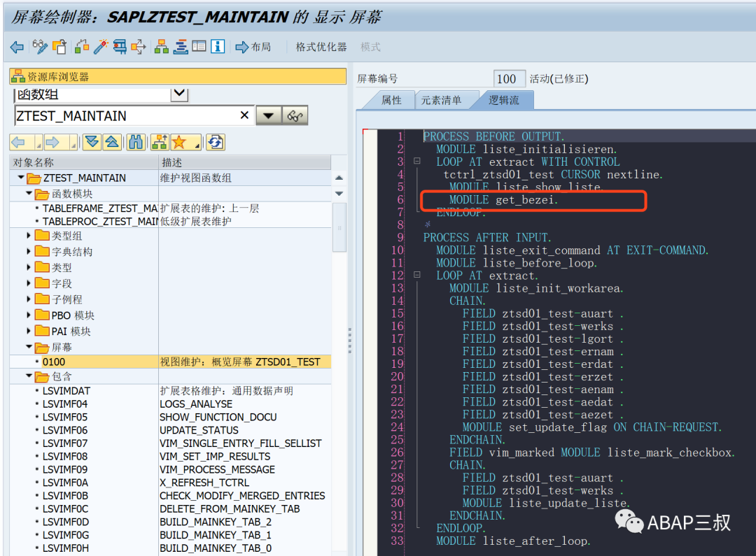
Task: Collapse the 函数模块 folder
Action: click(x=29, y=194)
